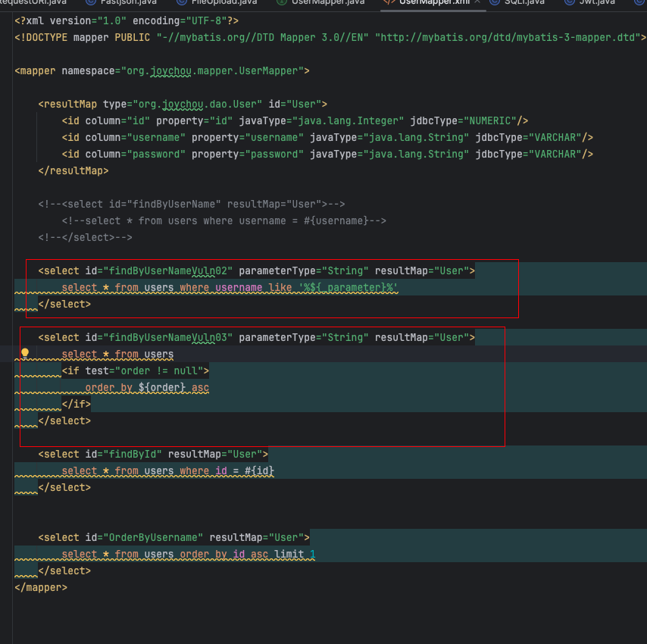Click the Java file icon on SQLI.java tab
647x644 pixels.
click(494, 3)
